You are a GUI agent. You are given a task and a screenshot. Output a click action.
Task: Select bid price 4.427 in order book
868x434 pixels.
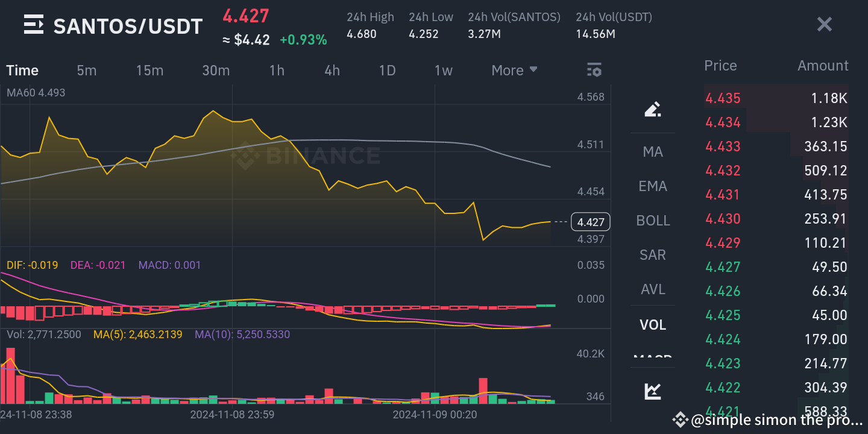[723, 267]
